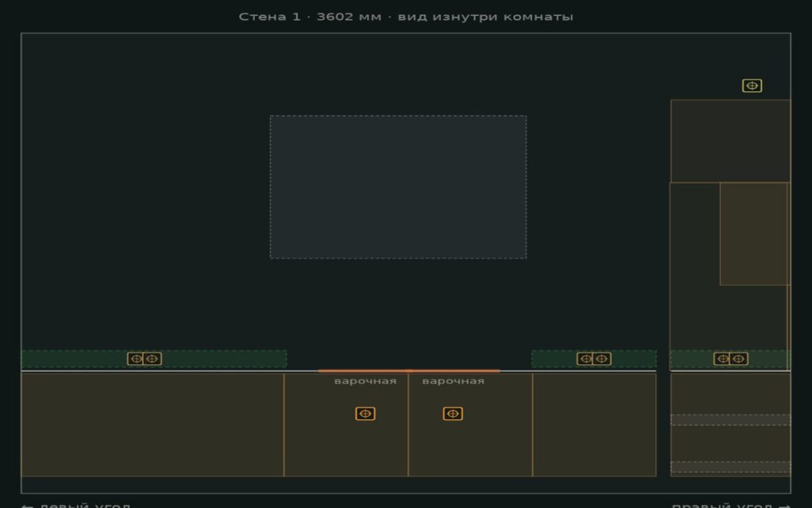Select the socket under the right «варочная» label
The image size is (812, 508).
[x=453, y=414]
